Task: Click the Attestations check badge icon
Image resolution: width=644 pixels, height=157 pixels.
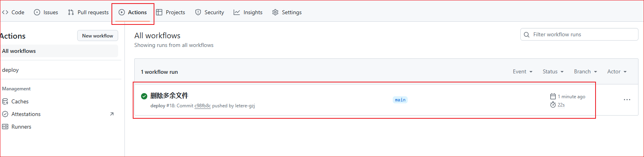Action: pos(5,114)
